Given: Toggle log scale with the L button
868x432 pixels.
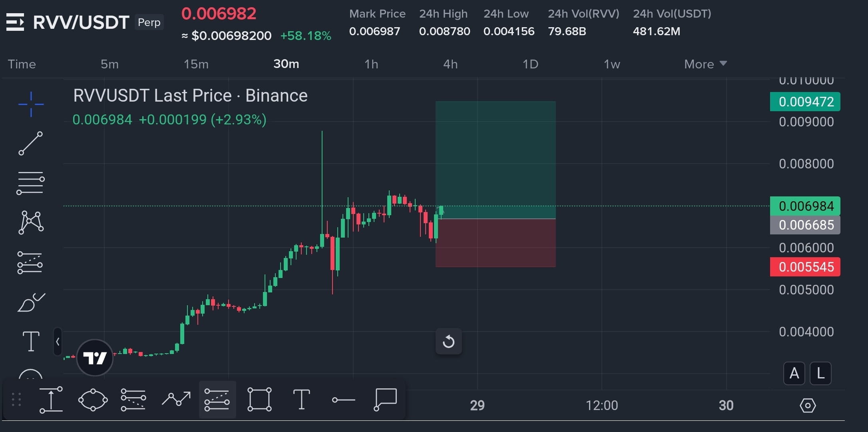Looking at the screenshot, I should [x=820, y=374].
